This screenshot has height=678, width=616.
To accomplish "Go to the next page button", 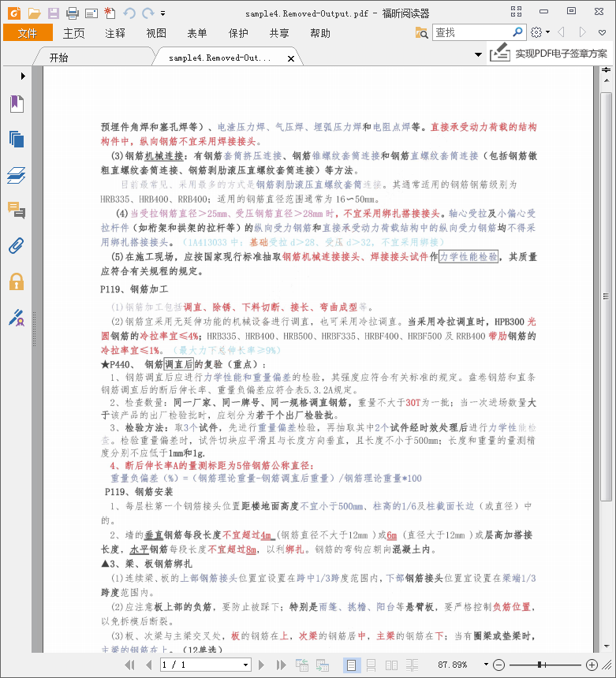I will (261, 665).
